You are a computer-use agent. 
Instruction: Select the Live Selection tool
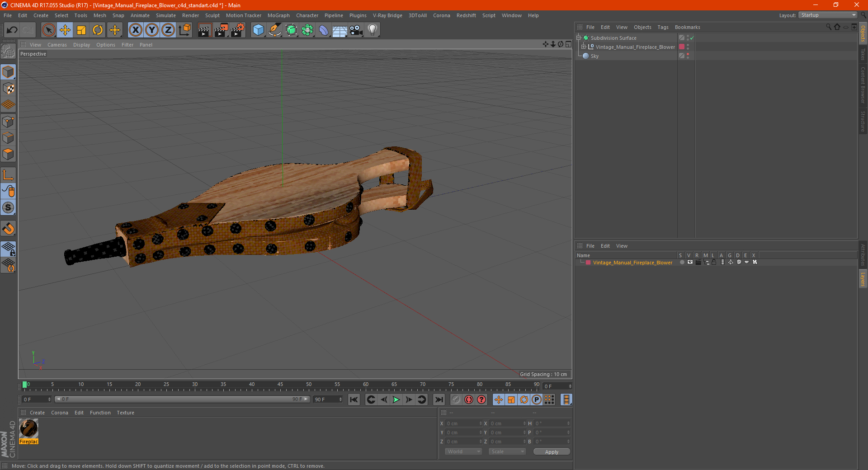48,30
